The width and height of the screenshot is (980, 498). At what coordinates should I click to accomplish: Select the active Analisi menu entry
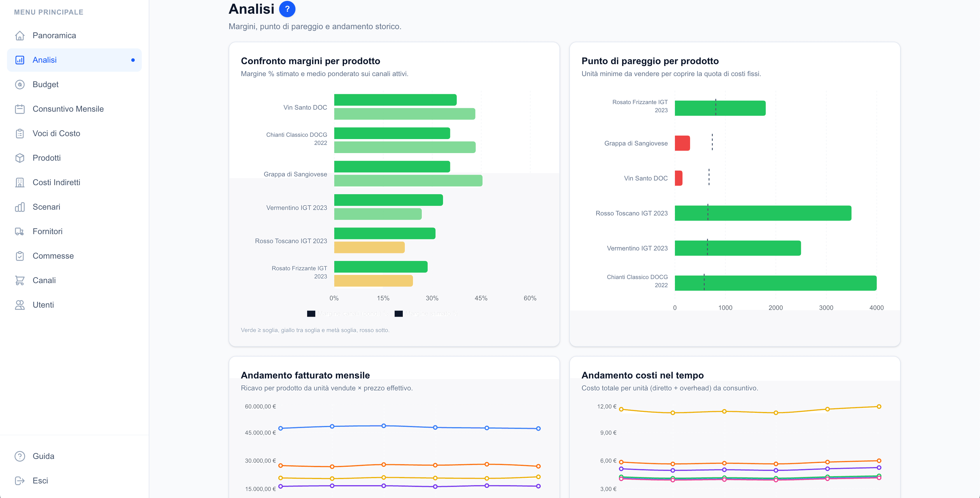[74, 60]
